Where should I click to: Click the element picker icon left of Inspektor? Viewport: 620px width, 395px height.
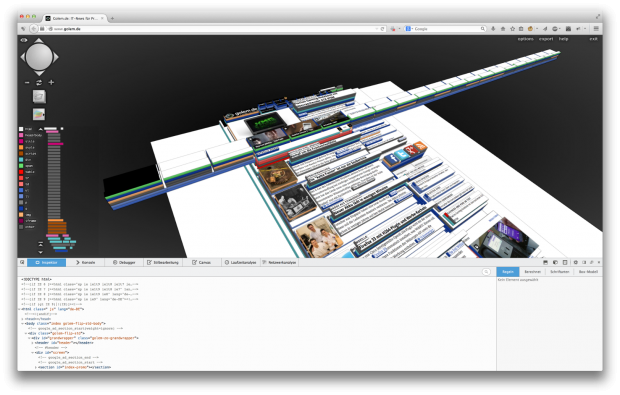22,262
